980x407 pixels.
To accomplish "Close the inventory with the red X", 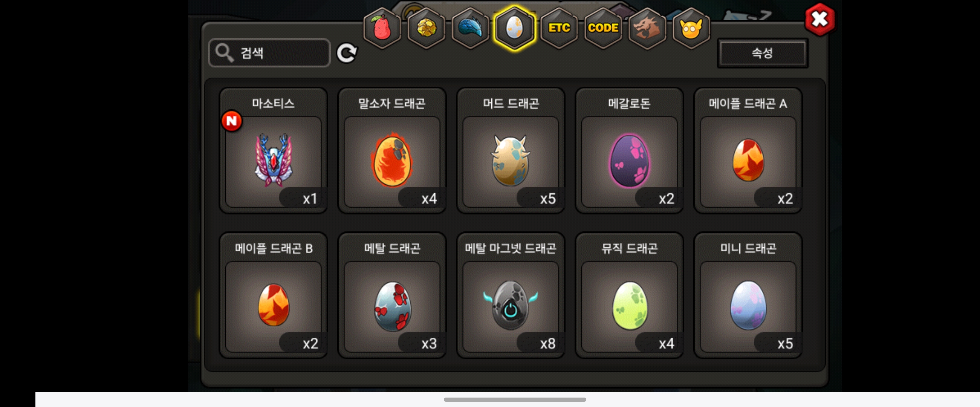I will 820,19.
